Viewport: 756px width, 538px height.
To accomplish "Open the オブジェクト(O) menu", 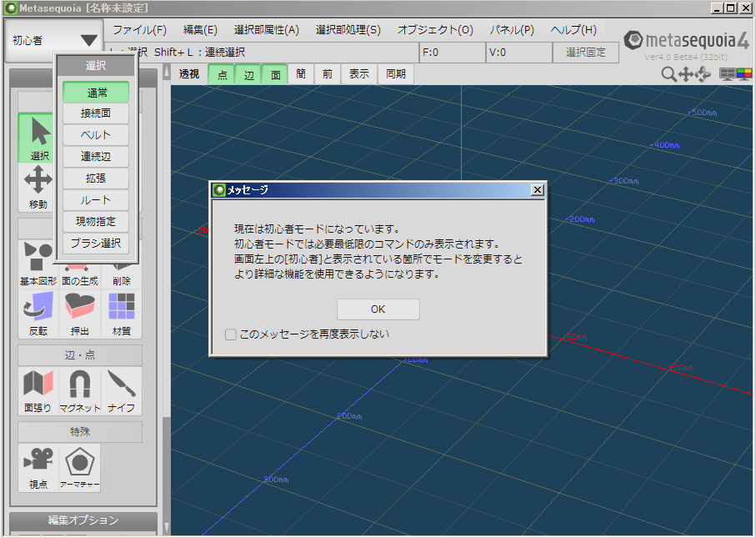I will pos(435,30).
